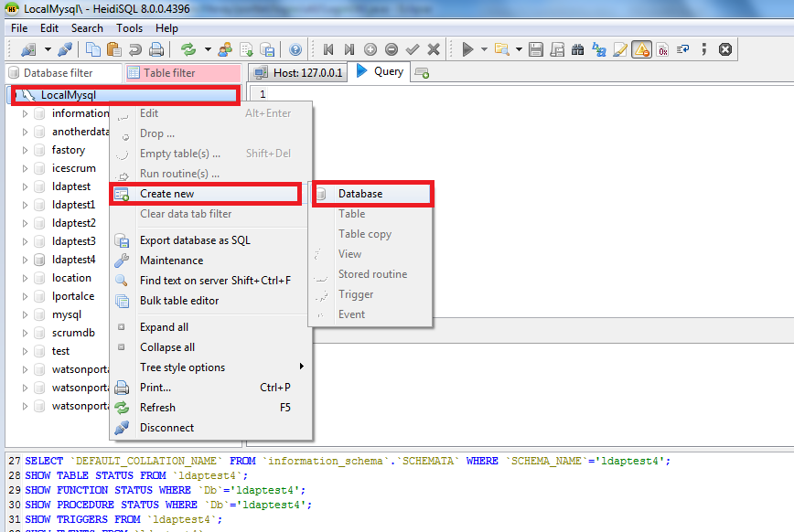Image resolution: width=794 pixels, height=532 pixels.
Task: Click the binoculars find text icon
Action: click(578, 49)
